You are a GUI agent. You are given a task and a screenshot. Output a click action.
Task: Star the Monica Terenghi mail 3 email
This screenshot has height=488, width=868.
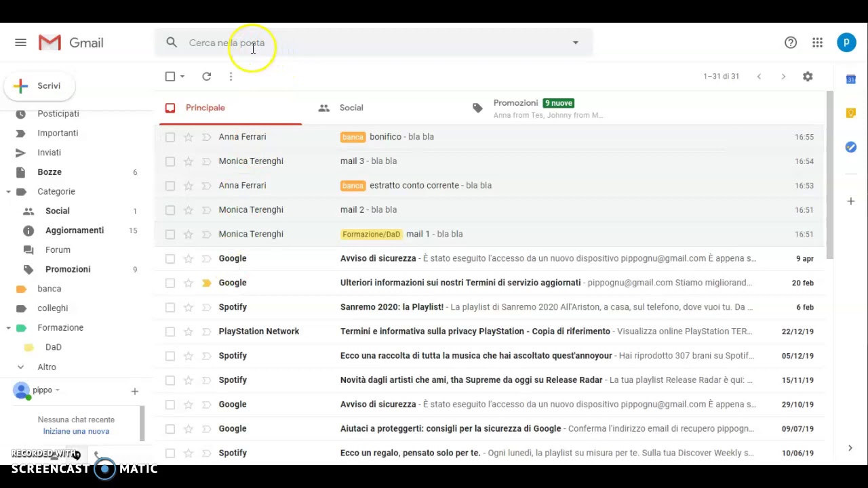[x=189, y=161]
